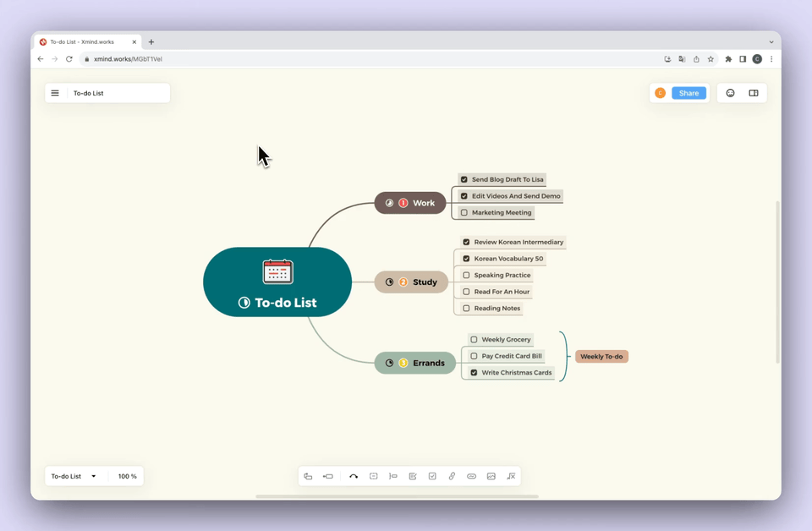Select the Study topic node
This screenshot has height=531, width=812.
point(411,282)
